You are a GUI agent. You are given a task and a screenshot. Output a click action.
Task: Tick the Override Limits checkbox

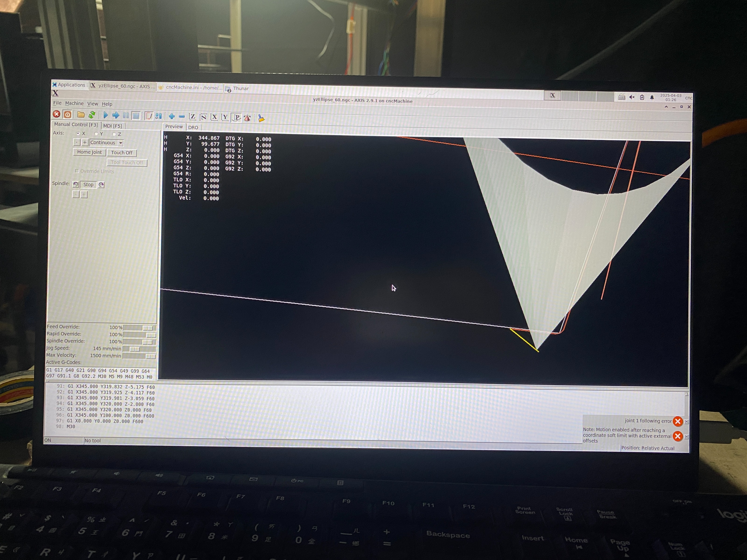(x=77, y=171)
